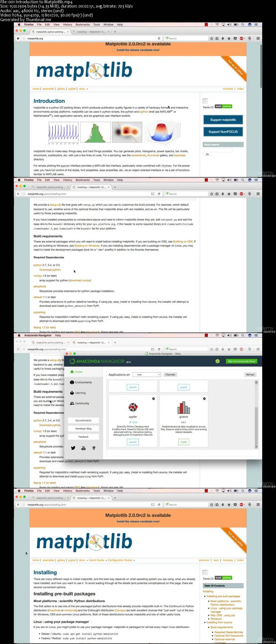
Task: Open the Community section in Anaconda Navigator
Action: (x=80, y=403)
